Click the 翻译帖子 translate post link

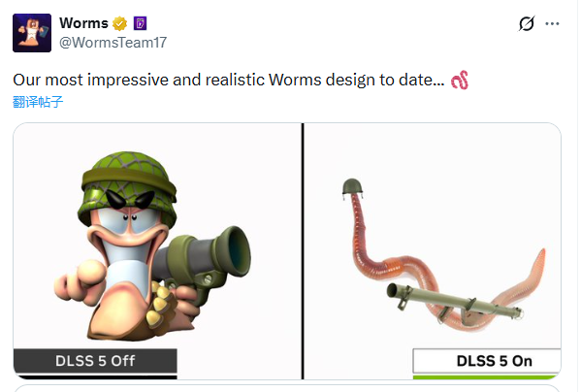[38, 102]
